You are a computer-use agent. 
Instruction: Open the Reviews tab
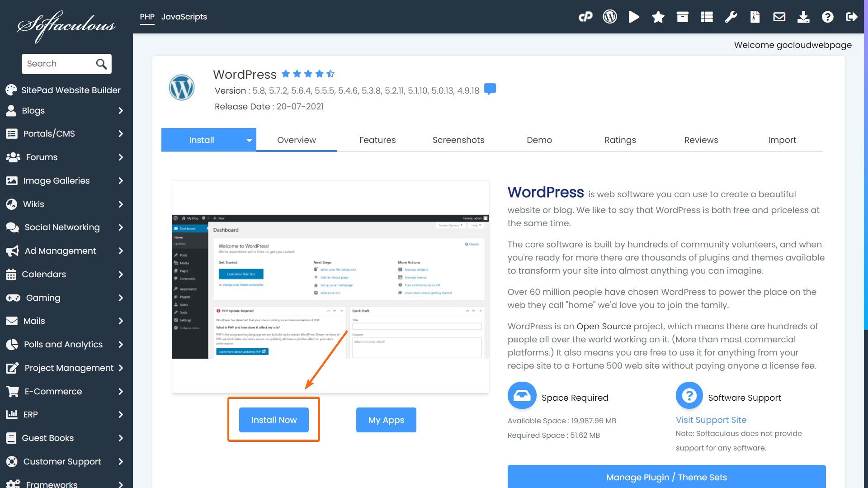[701, 140]
